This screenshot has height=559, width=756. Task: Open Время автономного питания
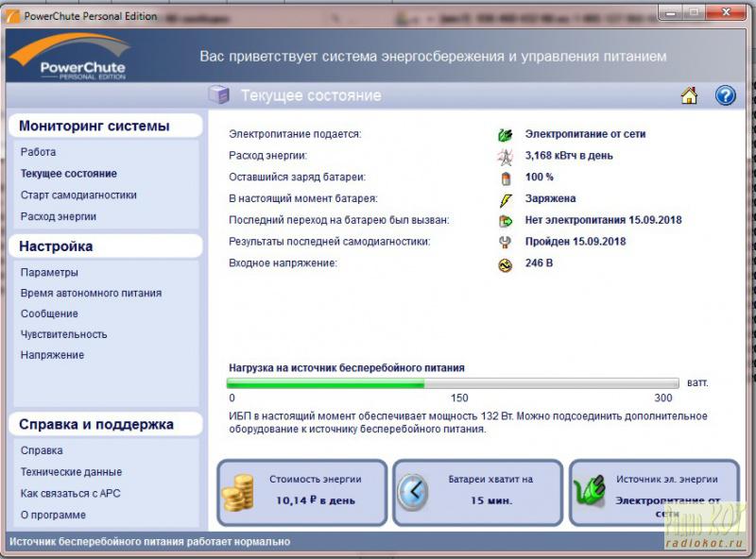91,293
